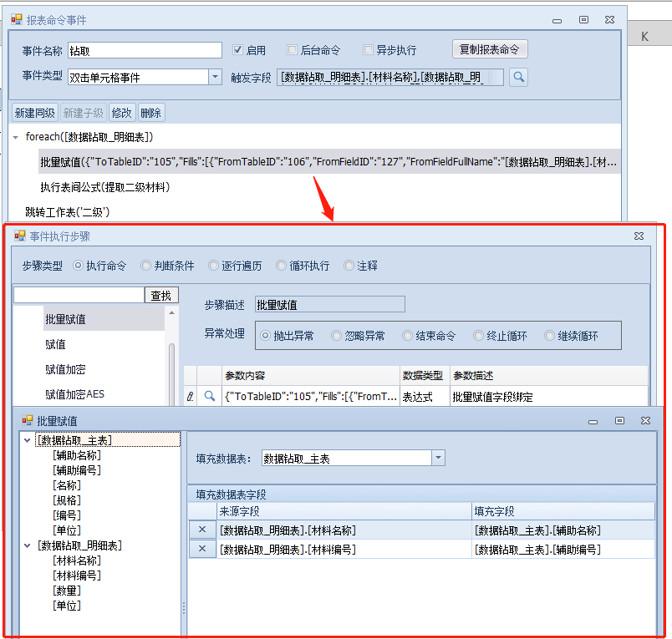Select 赋值加密 in the command list
This screenshot has width=672, height=639.
[65, 369]
